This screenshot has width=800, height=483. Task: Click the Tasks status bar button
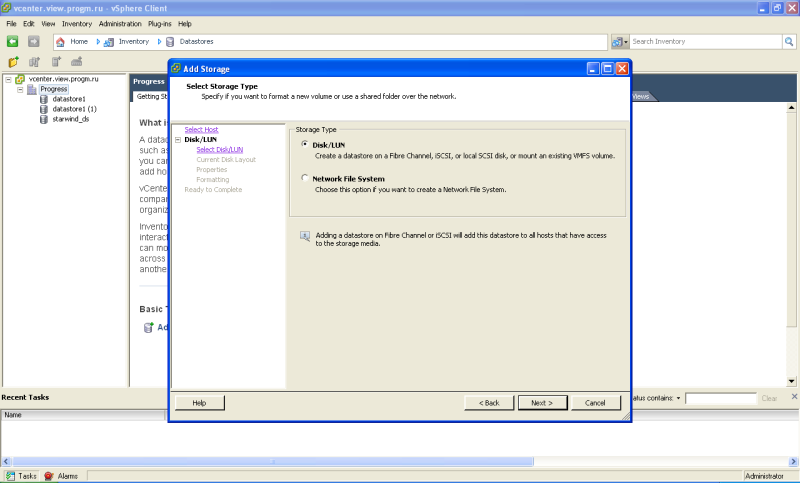click(21, 476)
